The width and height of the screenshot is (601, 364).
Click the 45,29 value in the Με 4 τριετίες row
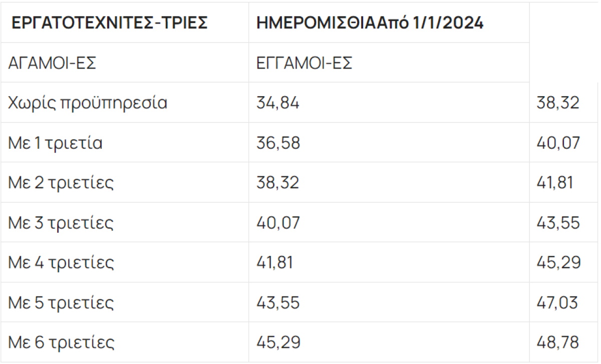click(x=557, y=263)
